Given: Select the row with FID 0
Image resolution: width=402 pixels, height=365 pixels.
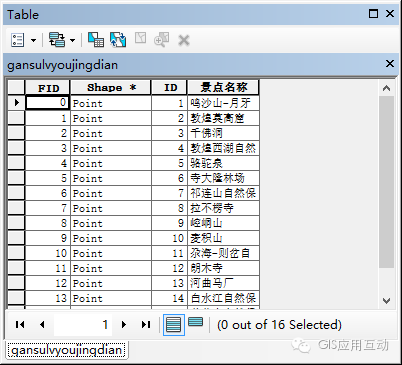Looking at the screenshot, I should [x=16, y=103].
